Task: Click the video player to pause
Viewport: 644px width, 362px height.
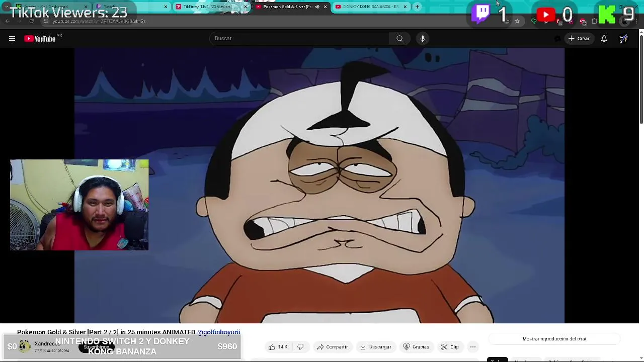Action: (319, 186)
